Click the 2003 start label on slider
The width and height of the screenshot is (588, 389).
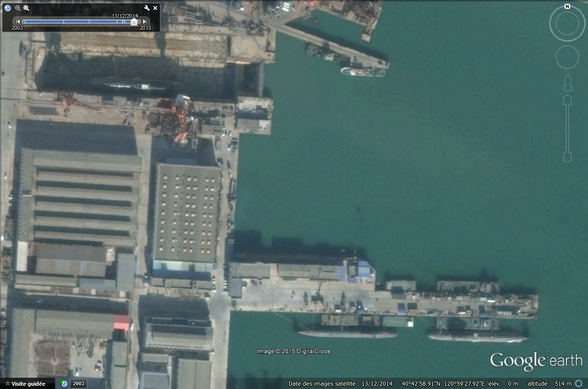tap(17, 28)
